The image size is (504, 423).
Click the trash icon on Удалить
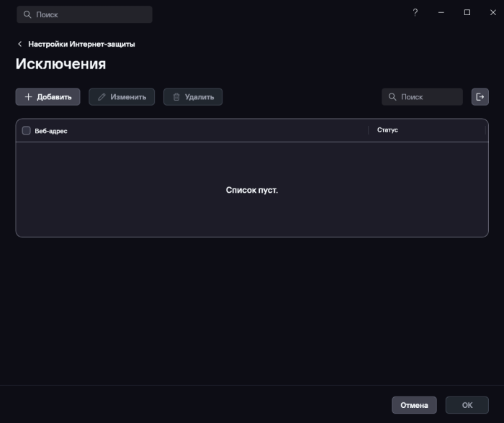coord(176,97)
